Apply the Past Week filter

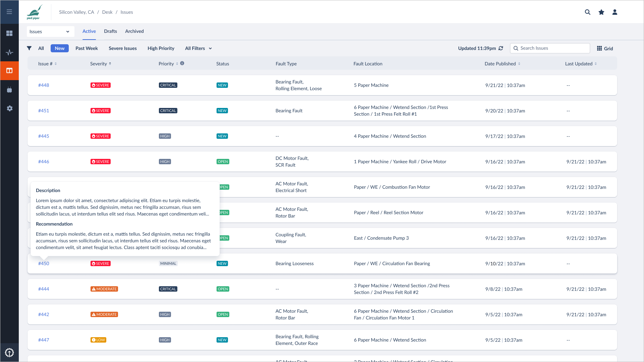click(87, 48)
